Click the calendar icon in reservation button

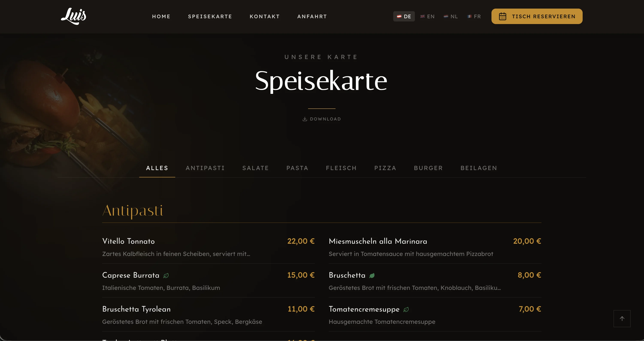(x=502, y=17)
